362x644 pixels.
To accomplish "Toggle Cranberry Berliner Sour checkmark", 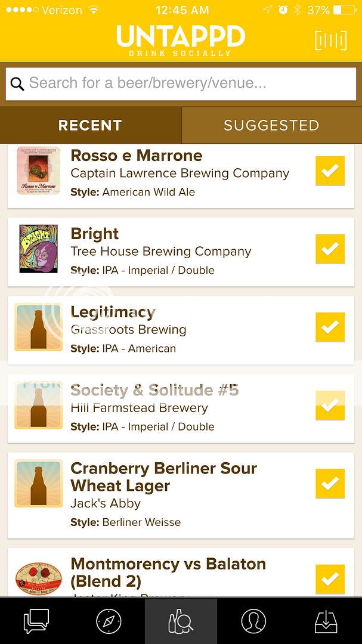I will 330,484.
